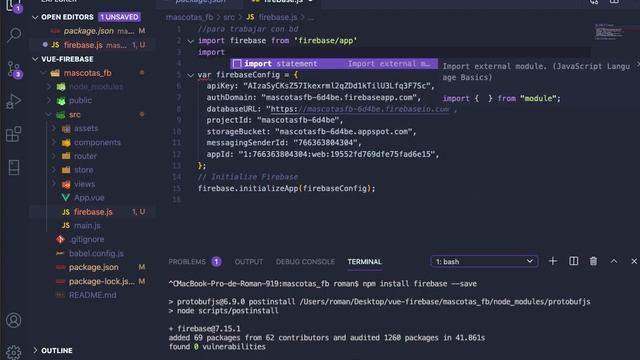Split the terminal panel

(x=573, y=261)
